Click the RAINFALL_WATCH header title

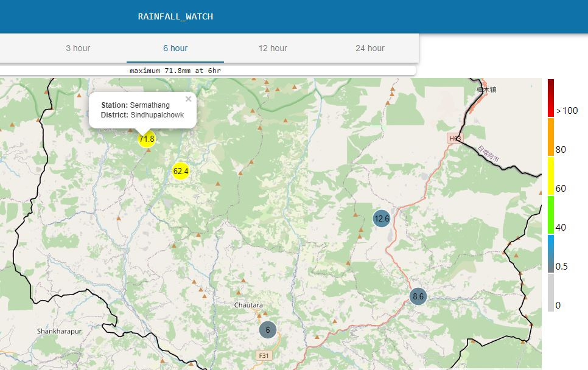coord(175,16)
